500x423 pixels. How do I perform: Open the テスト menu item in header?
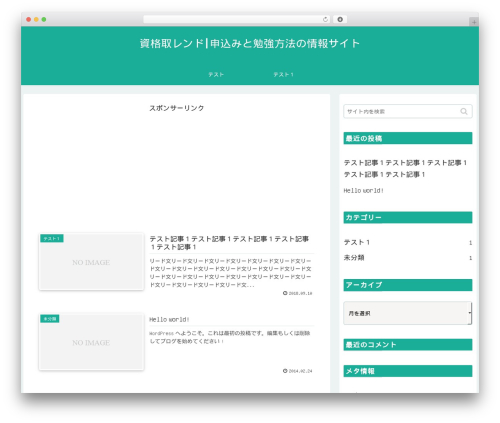coord(216,74)
